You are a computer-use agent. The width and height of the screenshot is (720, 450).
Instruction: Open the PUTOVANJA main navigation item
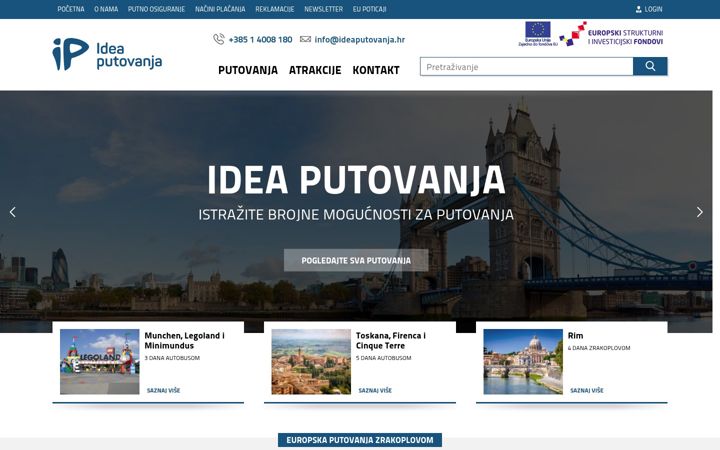[248, 70]
